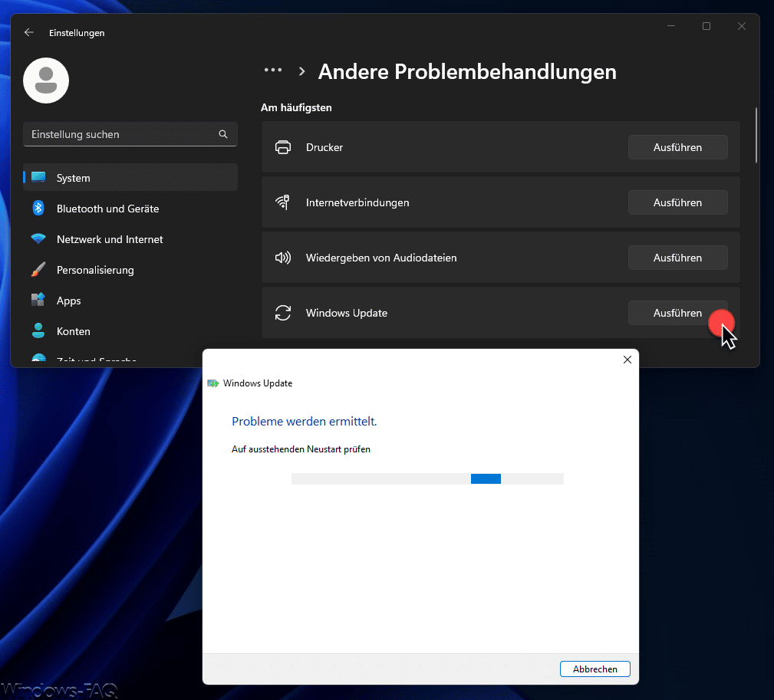Click the Drucker row label
The image size is (774, 700).
[x=324, y=147]
